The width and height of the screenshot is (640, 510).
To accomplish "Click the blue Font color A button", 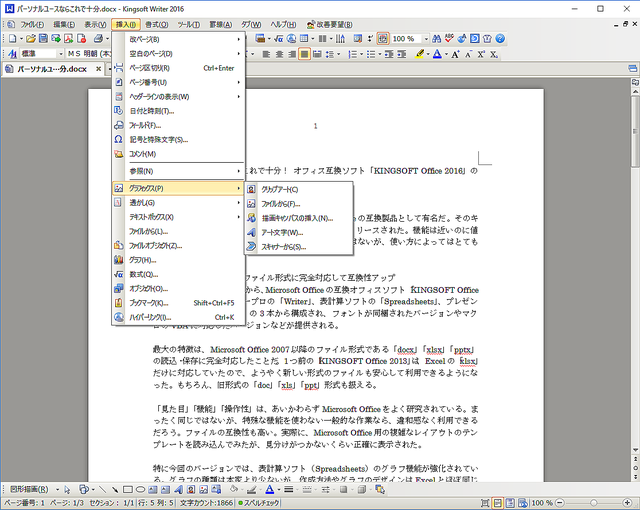I will [437, 54].
